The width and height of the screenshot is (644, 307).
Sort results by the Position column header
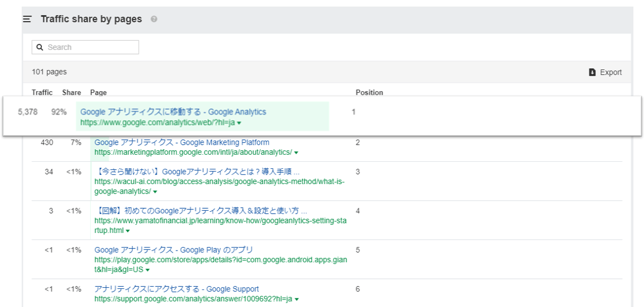click(369, 92)
